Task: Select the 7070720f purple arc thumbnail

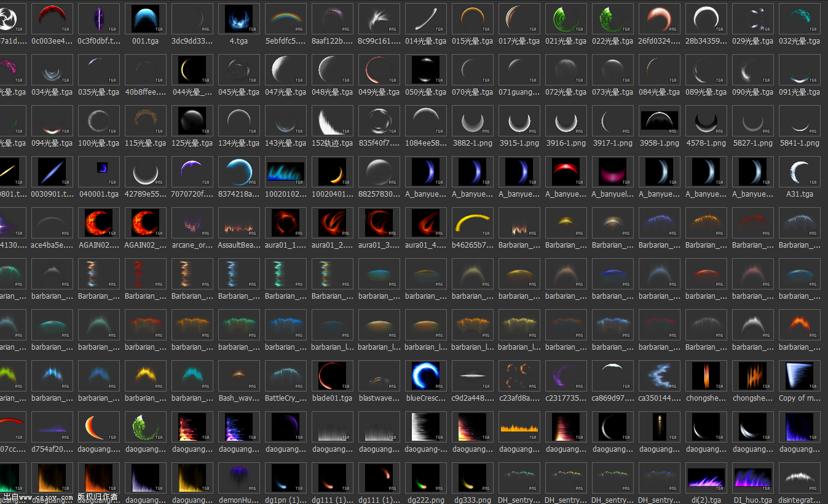Action: (192, 171)
